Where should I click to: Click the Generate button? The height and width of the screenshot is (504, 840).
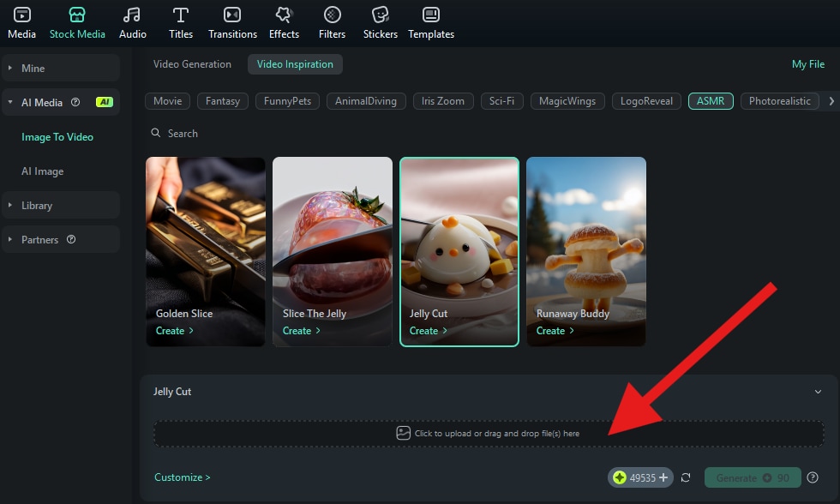[753, 477]
